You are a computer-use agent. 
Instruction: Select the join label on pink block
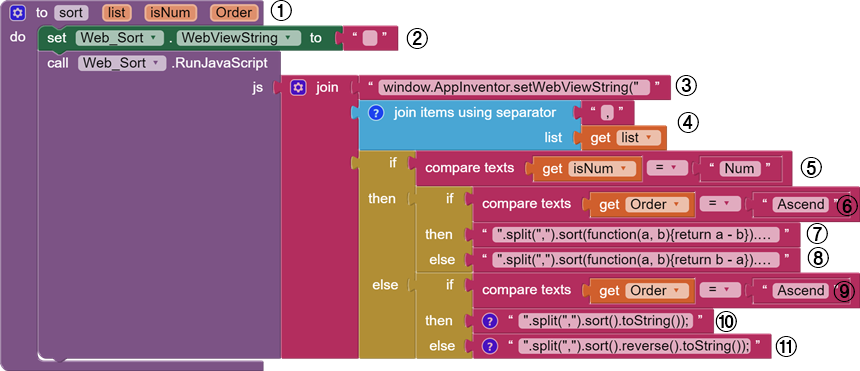tap(327, 88)
